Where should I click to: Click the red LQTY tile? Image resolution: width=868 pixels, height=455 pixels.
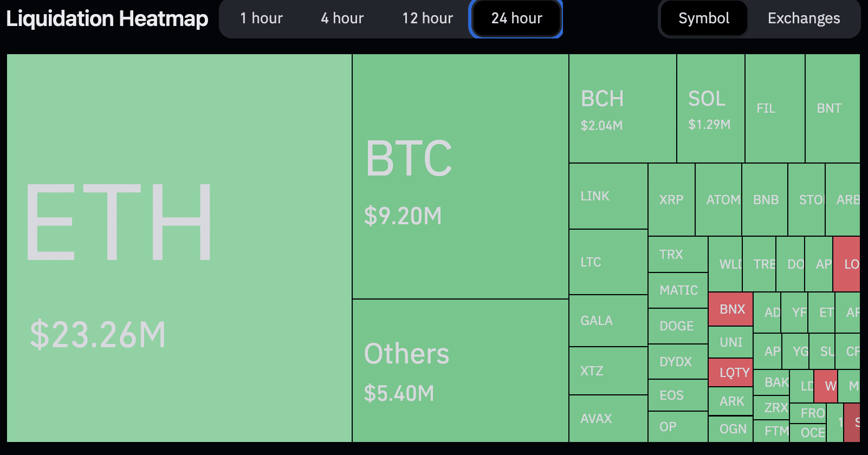[x=730, y=372]
